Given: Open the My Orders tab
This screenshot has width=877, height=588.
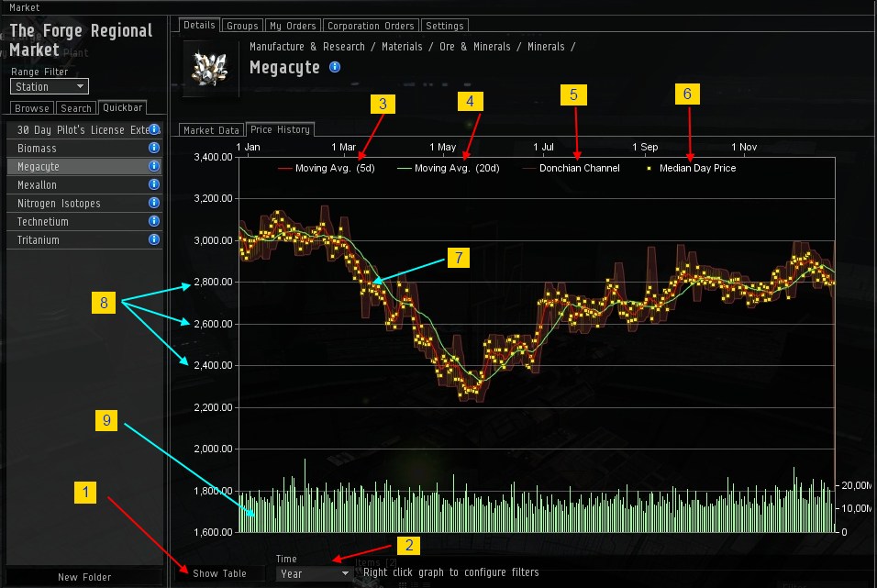Looking at the screenshot, I should pos(293,26).
